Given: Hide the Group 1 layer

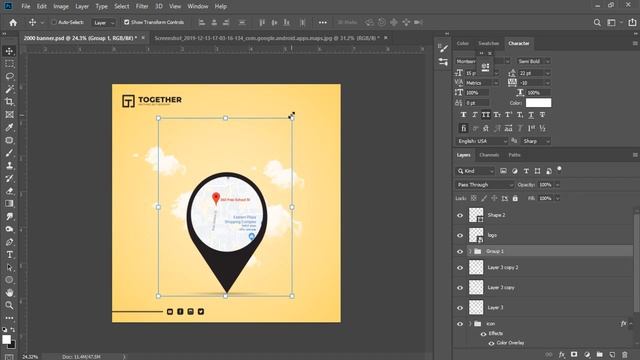Looking at the screenshot, I should (x=460, y=251).
